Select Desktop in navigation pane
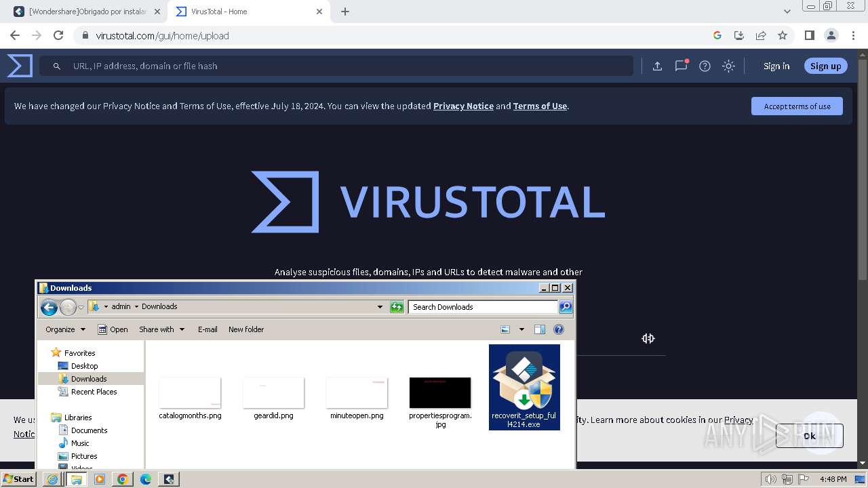This screenshot has width=868, height=488. 84,366
